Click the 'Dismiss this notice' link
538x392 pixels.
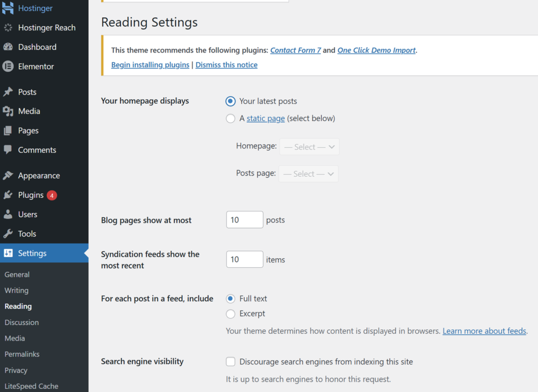pyautogui.click(x=226, y=65)
